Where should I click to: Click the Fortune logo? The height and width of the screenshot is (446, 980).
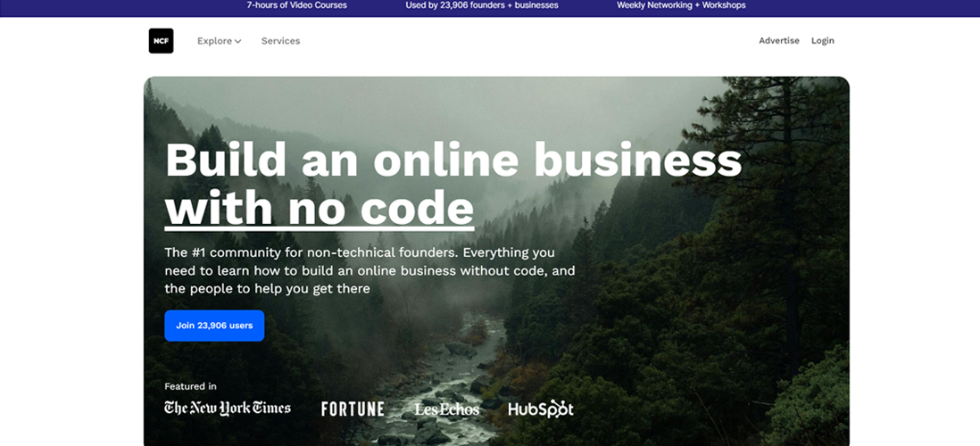pyautogui.click(x=353, y=409)
